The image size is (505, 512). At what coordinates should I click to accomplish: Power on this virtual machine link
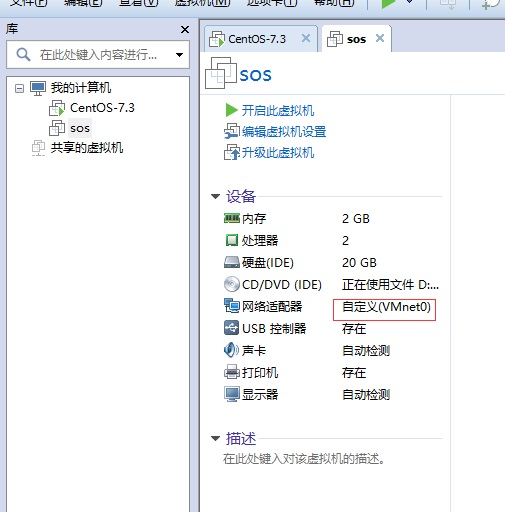point(278,111)
